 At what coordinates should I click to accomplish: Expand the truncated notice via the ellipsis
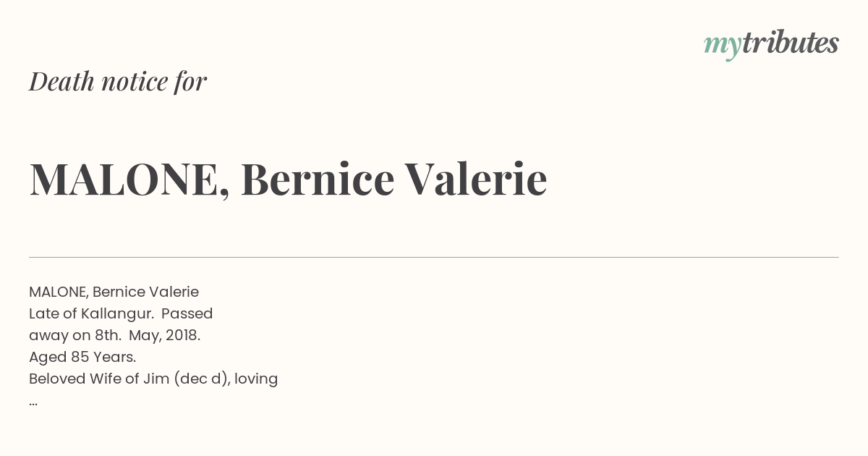[33, 404]
